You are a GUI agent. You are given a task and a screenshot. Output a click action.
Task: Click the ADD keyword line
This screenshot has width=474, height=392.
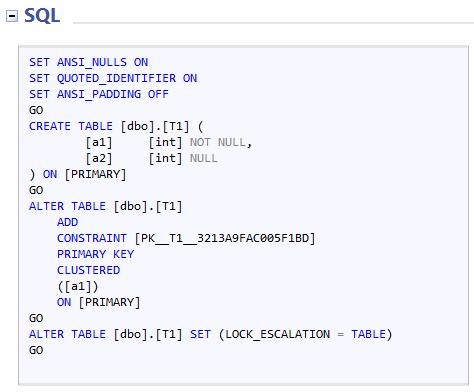tap(68, 222)
